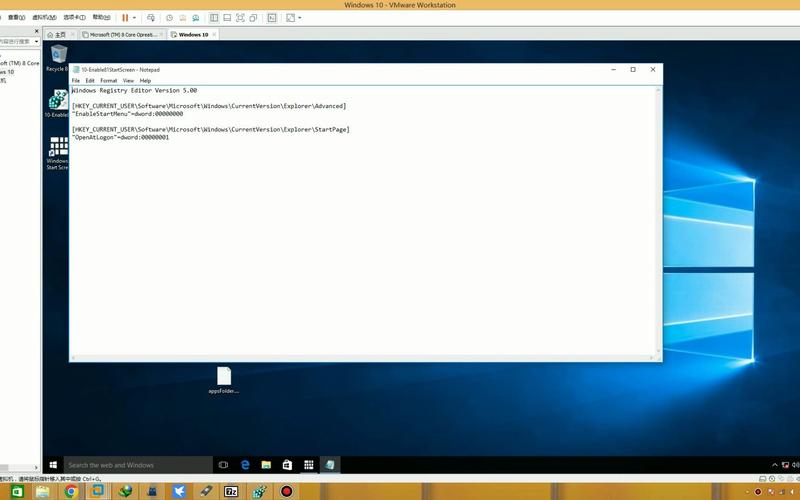The width and height of the screenshot is (800, 500).
Task: Click the grid app icon in guest taskbar
Action: point(309,465)
